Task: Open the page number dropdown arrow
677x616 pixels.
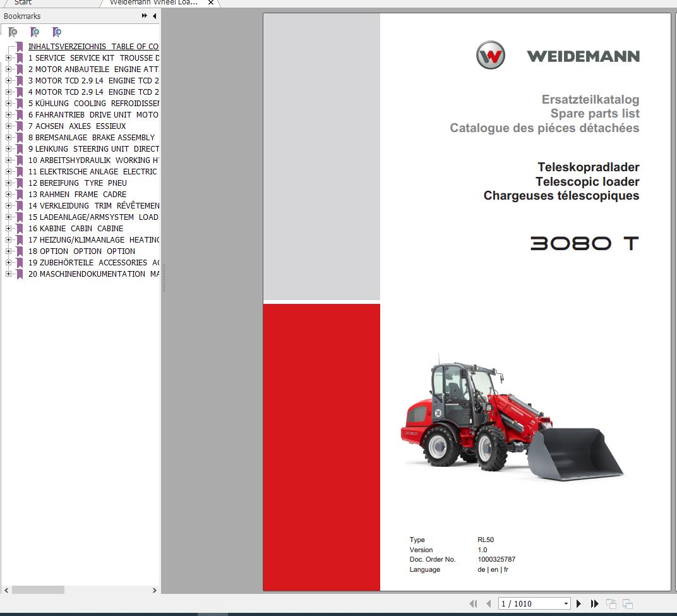Action: pos(566,603)
